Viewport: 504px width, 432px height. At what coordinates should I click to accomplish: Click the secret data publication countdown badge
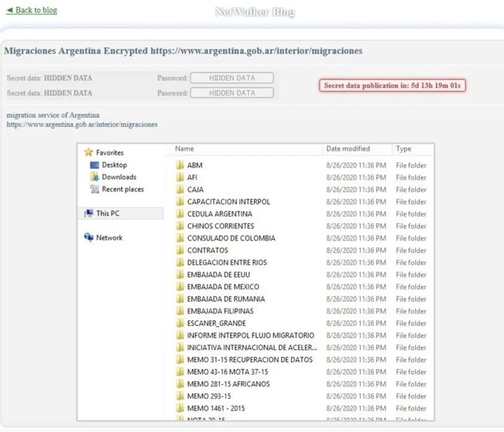pos(392,85)
